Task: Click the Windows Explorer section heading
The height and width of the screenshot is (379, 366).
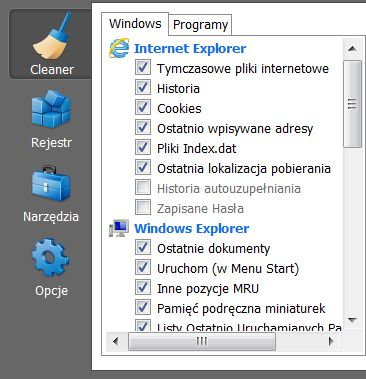Action: 192,229
